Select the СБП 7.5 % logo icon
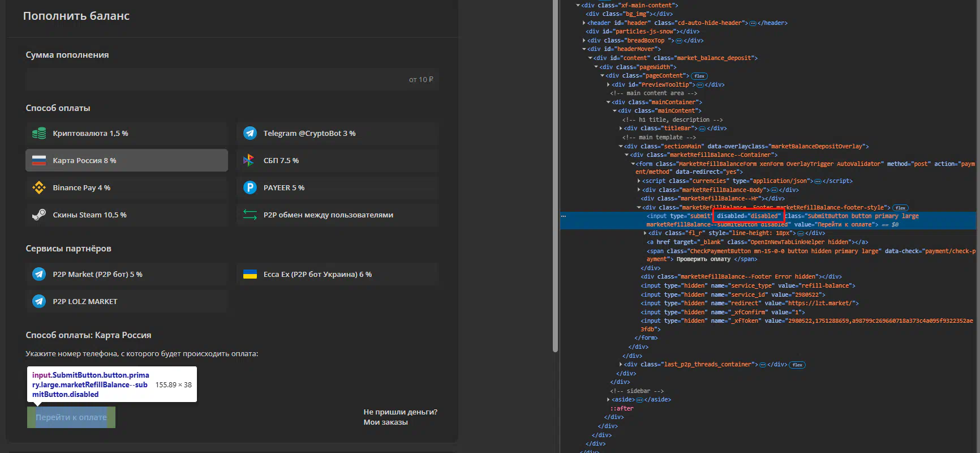Screen dimensions: 980x453 pyautogui.click(x=249, y=160)
